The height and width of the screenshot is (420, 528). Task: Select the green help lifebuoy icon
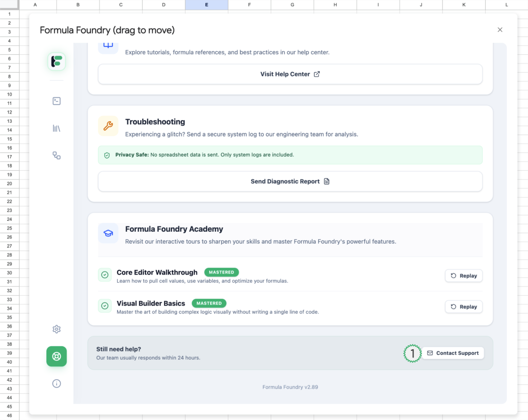coord(57,357)
